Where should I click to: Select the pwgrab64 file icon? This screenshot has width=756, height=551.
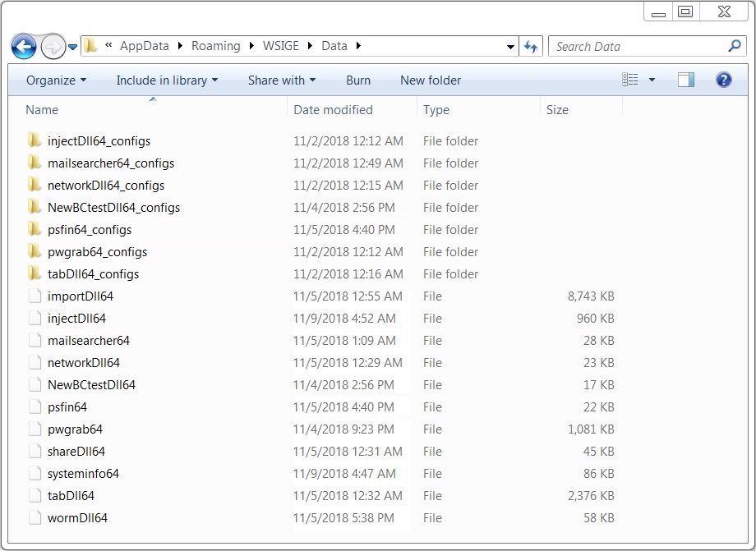(x=35, y=429)
